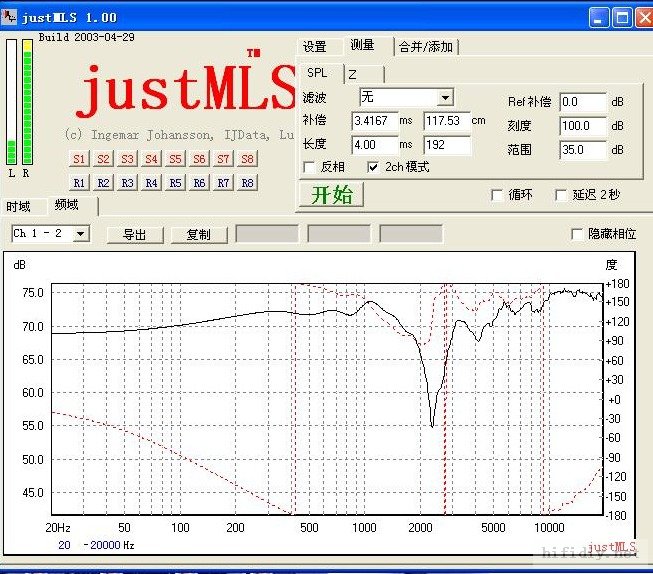Image resolution: width=653 pixels, height=574 pixels.
Task: Click the 范围 range input field
Action: click(582, 150)
